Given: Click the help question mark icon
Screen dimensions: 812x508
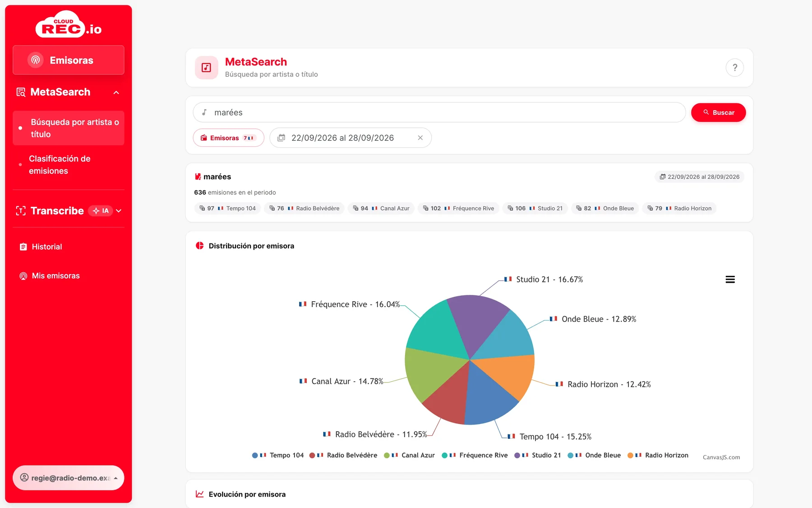Looking at the screenshot, I should [734, 68].
